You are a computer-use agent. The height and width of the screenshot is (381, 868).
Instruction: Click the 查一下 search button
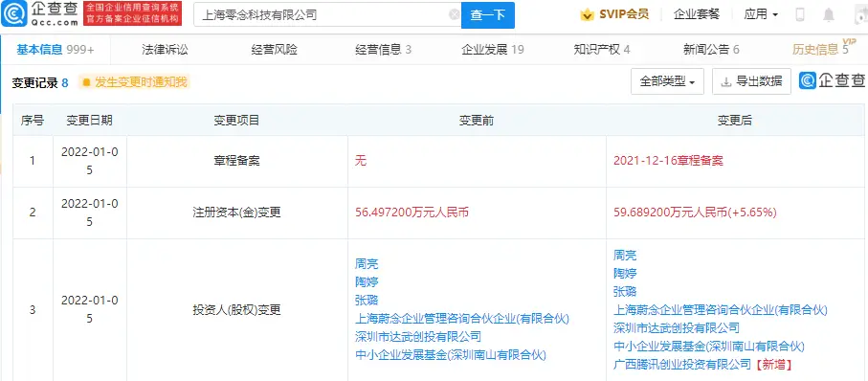coord(488,15)
